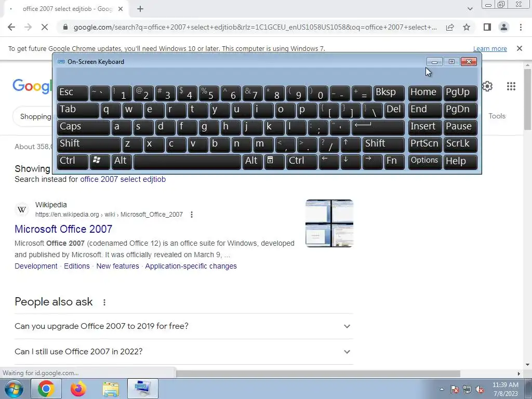
Task: Open Wikipedia result options dots
Action: [192, 215]
